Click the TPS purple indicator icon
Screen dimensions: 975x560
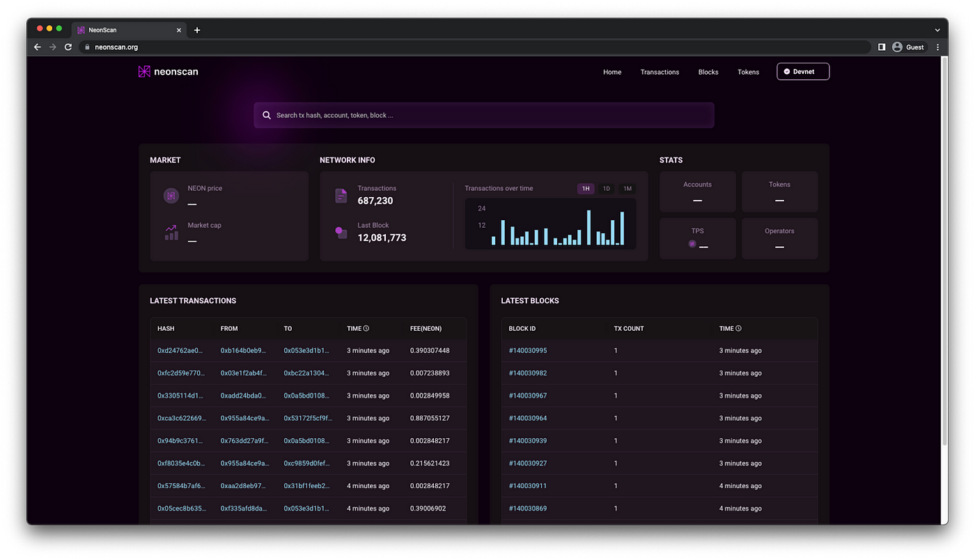pos(692,244)
